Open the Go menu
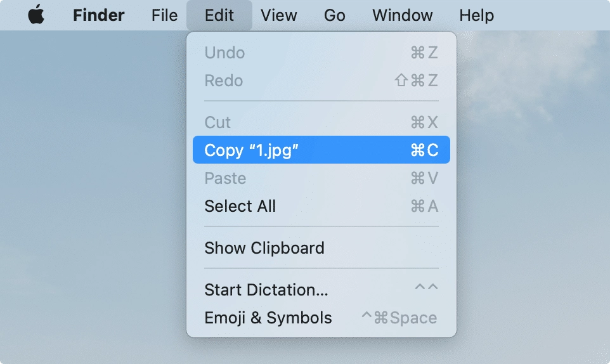The width and height of the screenshot is (610, 364). coord(334,15)
